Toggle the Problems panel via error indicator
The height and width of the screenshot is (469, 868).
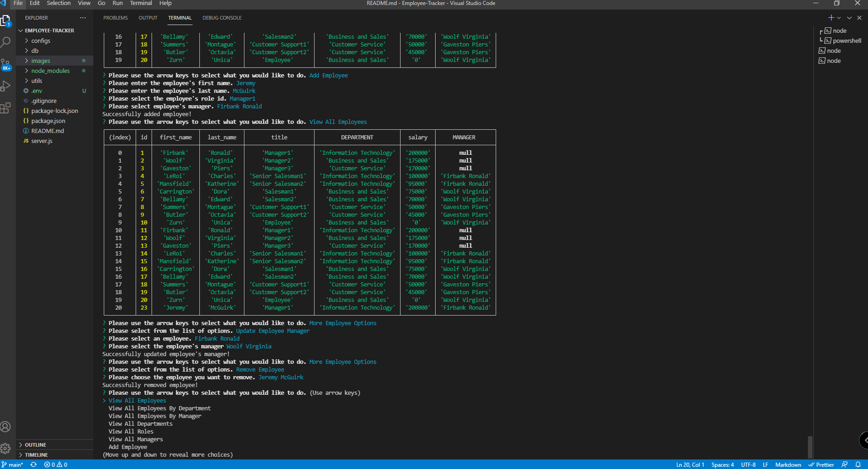tap(55, 464)
